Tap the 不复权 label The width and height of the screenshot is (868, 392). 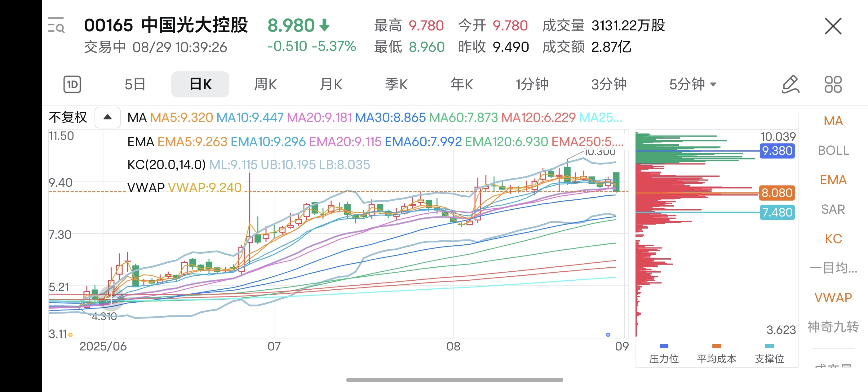pyautogui.click(x=68, y=117)
